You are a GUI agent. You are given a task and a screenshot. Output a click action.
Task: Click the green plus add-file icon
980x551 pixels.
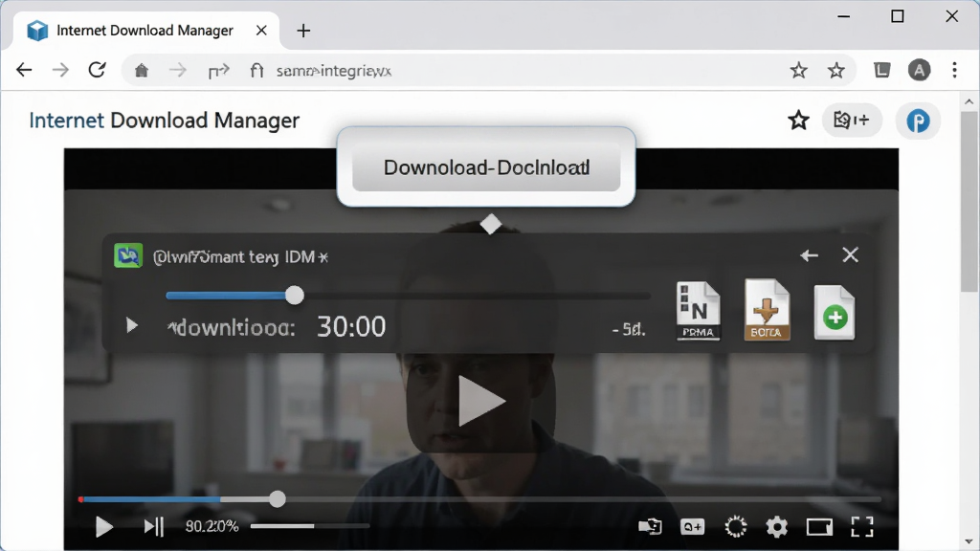click(835, 313)
